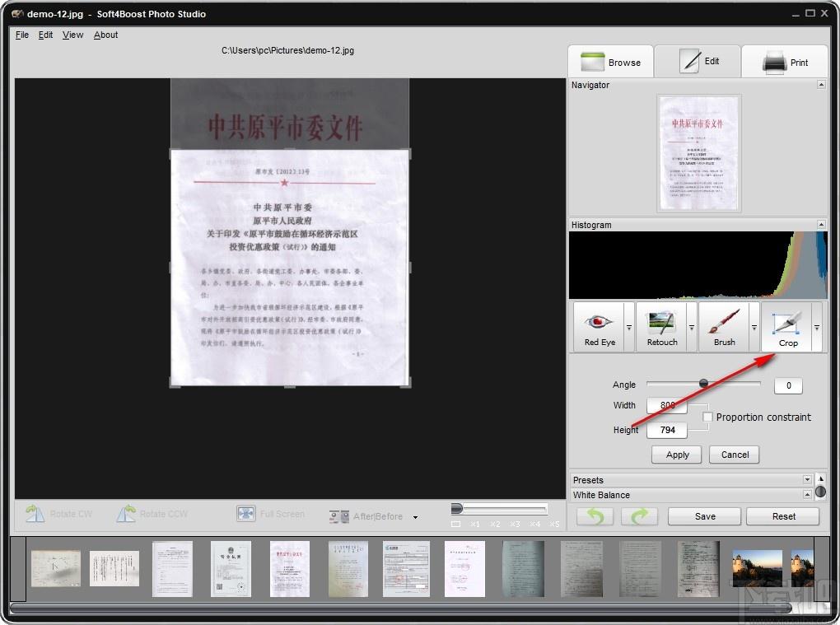Open the Retouch tool dropdown arrow

point(692,327)
